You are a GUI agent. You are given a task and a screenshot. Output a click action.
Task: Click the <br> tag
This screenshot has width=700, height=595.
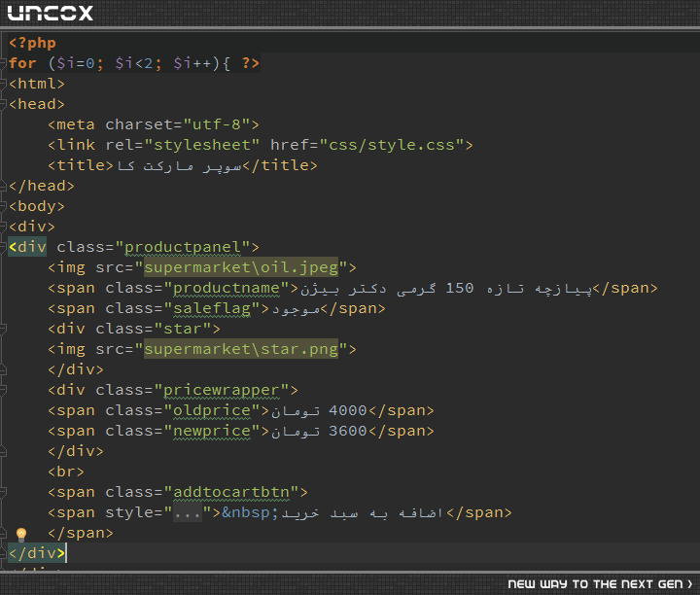66,472
